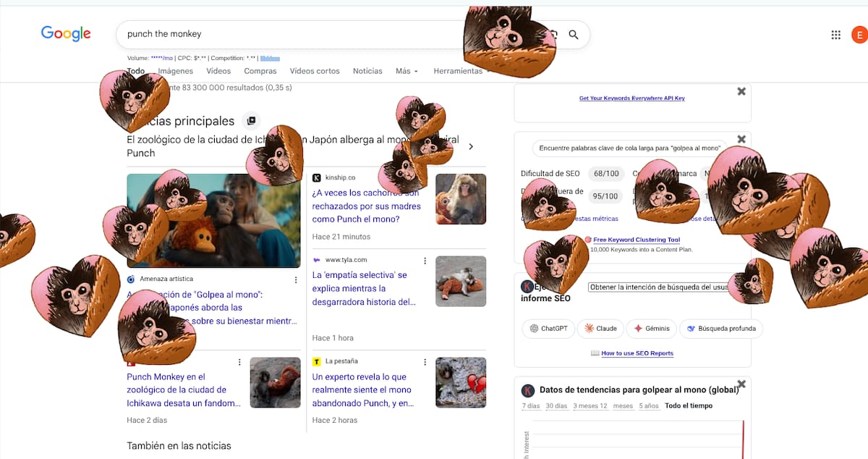Screen dimensions: 868x459
Task: Switch to the Noticias tab
Action: click(x=367, y=71)
